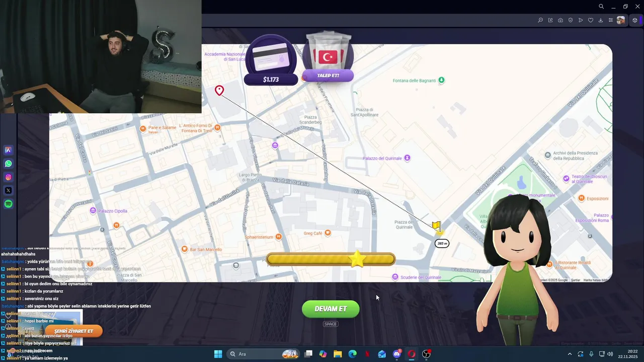Click the taskbar search box Ara
Viewport: 644px width, 362px height.
(262, 354)
